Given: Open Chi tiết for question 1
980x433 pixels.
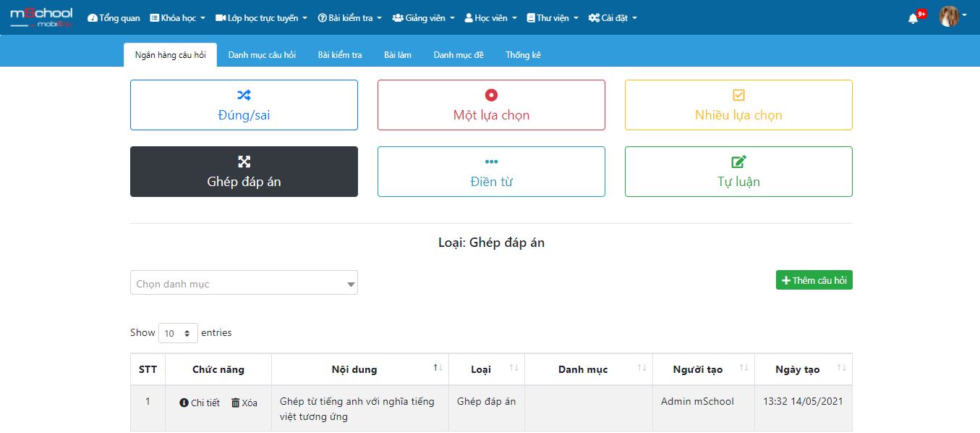Looking at the screenshot, I should (200, 403).
